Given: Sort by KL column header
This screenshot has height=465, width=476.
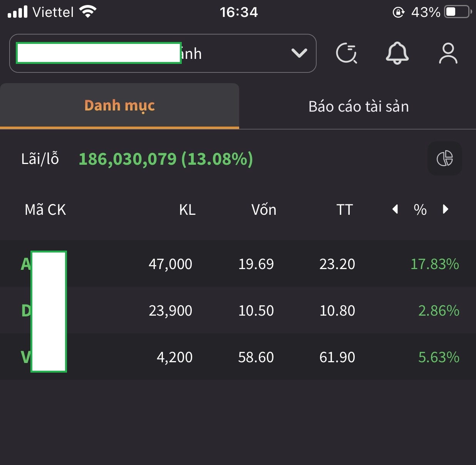Looking at the screenshot, I should pyautogui.click(x=187, y=210).
